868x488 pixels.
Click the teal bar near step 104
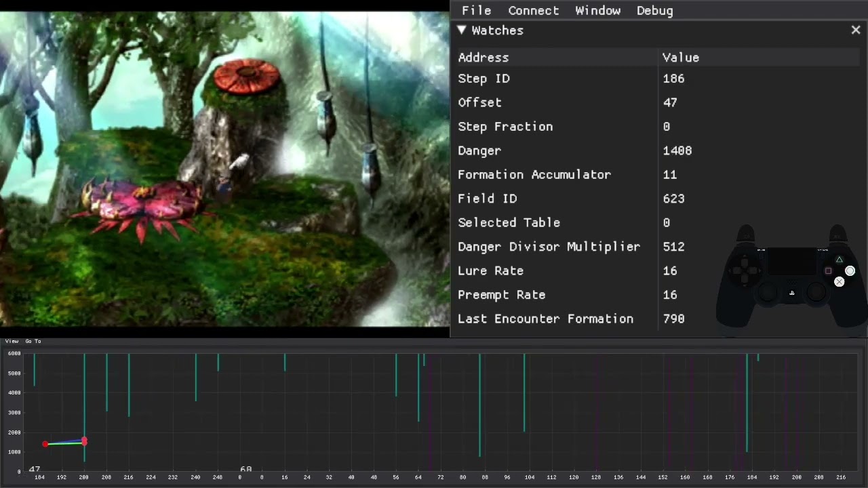(x=524, y=392)
